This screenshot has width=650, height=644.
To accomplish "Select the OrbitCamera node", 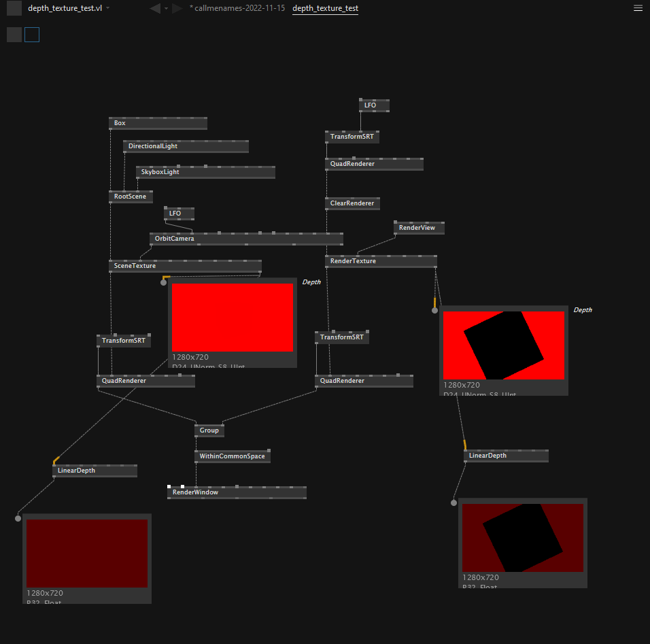I will [174, 239].
